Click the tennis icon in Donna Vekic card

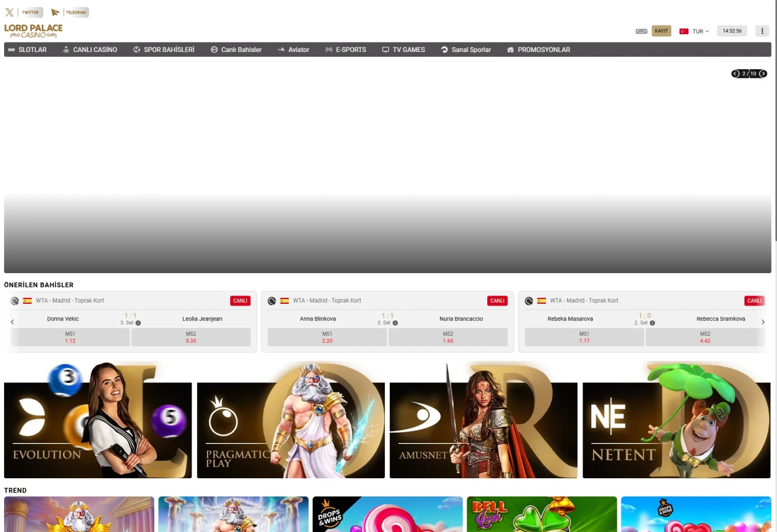(15, 301)
